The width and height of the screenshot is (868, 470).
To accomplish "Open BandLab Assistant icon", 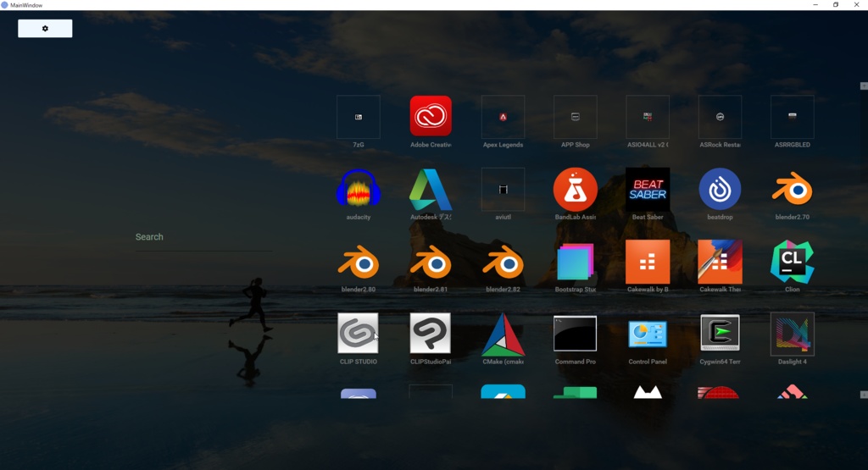I will [x=576, y=189].
